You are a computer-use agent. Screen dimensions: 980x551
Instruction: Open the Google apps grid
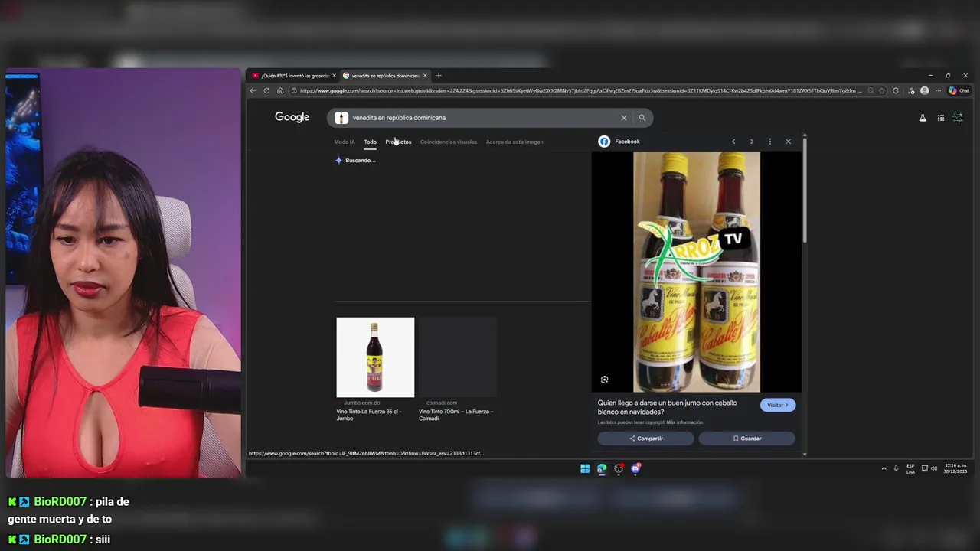(941, 118)
